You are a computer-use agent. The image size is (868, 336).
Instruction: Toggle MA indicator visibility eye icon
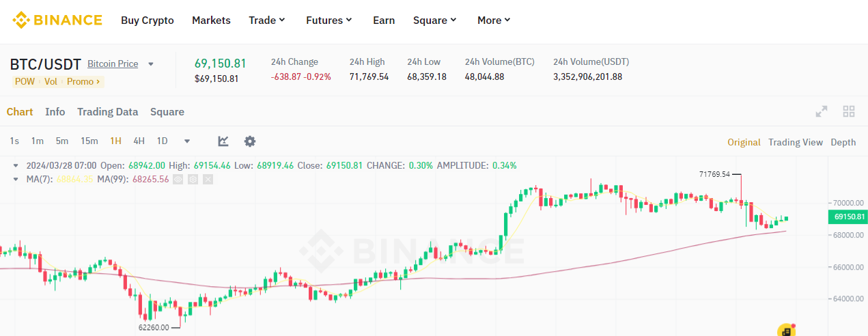coord(179,179)
